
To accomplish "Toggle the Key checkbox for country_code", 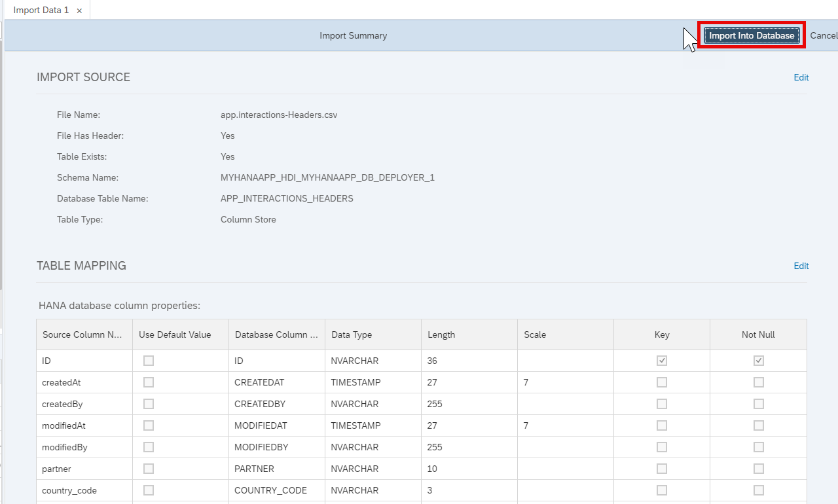I will point(661,490).
